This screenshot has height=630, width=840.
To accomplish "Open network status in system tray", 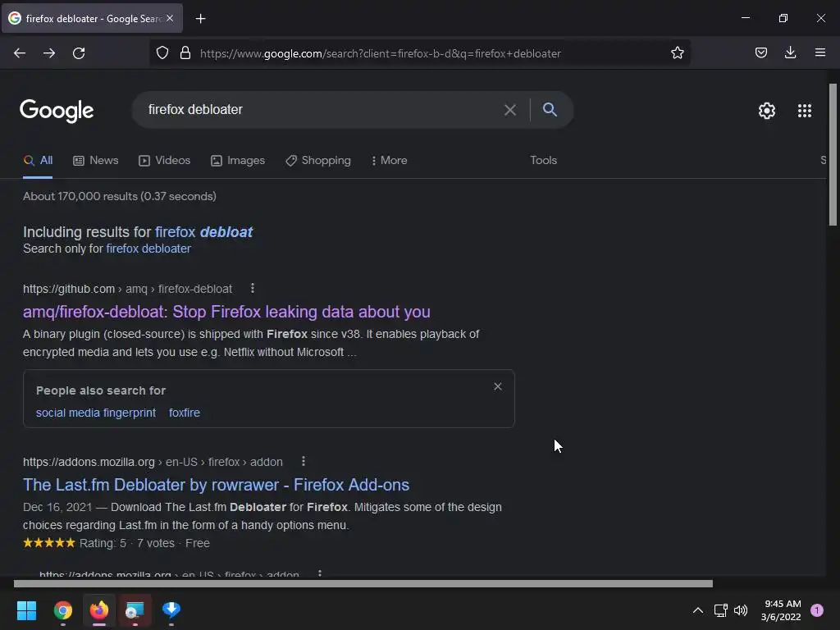I will (720, 609).
